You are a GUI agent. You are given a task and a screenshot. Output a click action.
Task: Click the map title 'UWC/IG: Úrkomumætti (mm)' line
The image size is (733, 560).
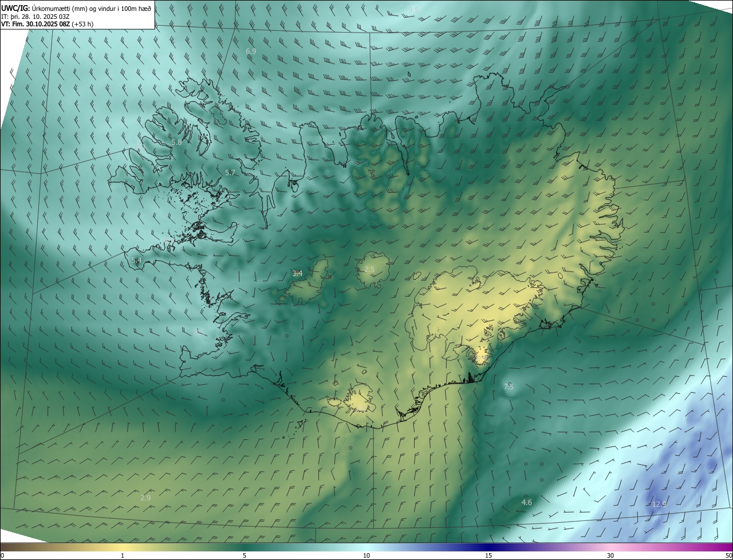pyautogui.click(x=76, y=7)
